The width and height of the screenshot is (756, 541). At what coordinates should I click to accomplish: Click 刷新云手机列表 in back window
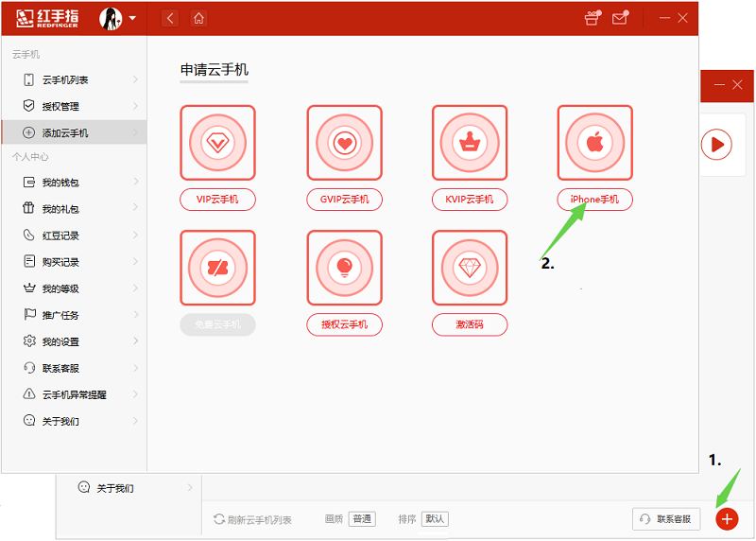252,519
